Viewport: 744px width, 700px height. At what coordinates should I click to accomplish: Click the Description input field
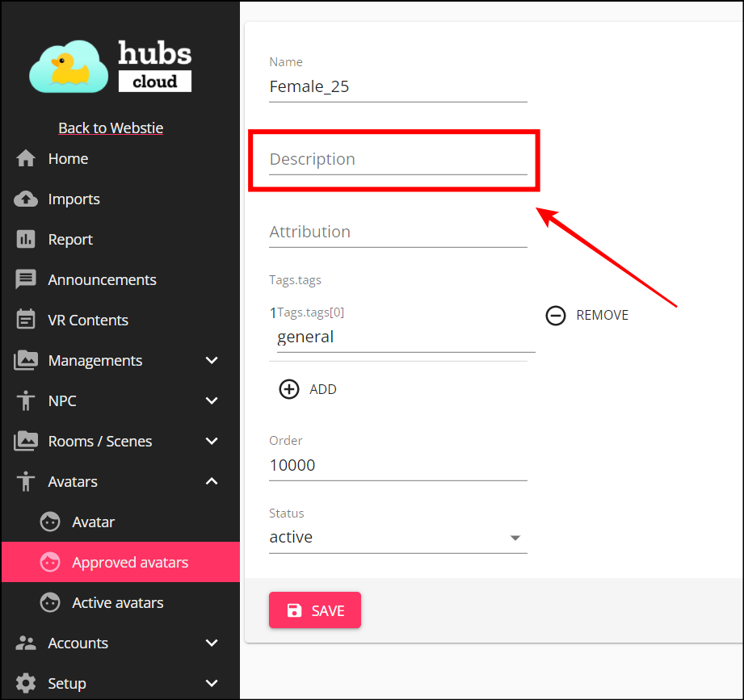[x=398, y=159]
